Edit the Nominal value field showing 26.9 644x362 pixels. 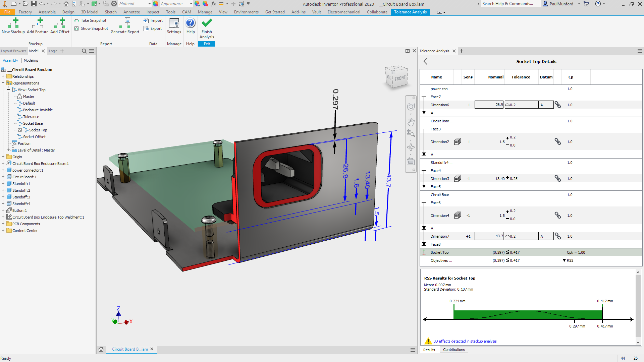[x=489, y=105]
